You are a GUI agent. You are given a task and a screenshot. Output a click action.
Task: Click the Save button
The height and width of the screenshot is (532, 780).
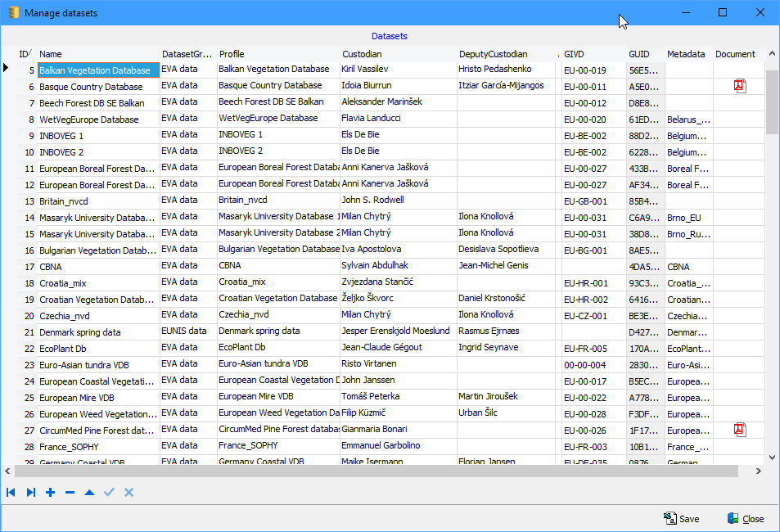pos(681,519)
